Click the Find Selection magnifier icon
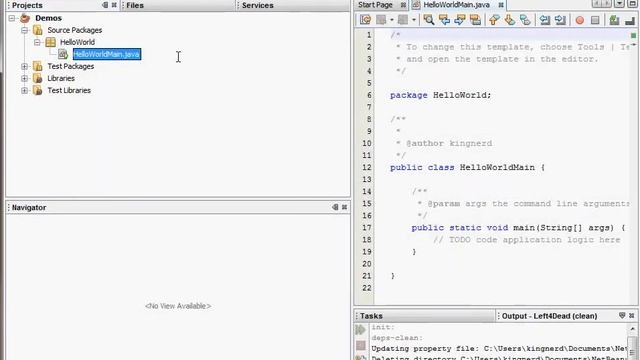Screen dimensions: 640x360 coord(429,20)
